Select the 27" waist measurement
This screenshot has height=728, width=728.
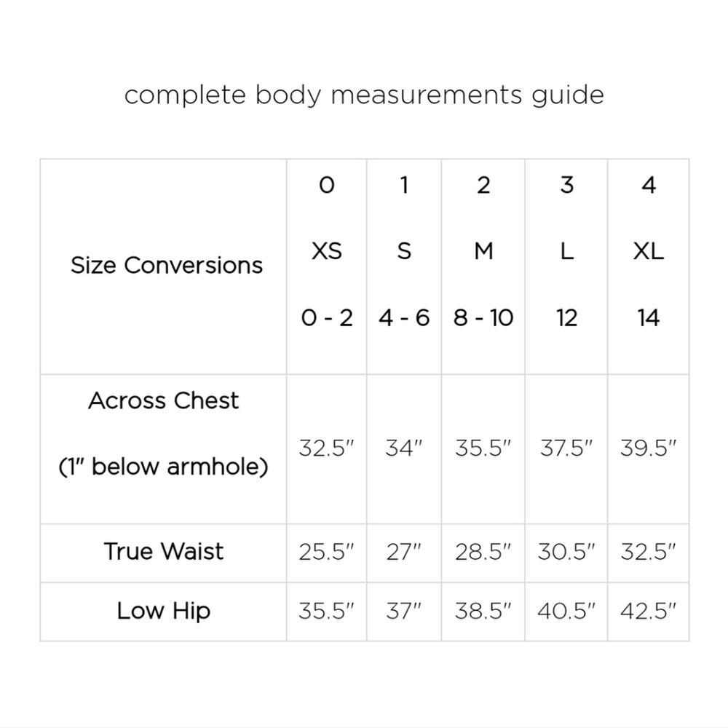pyautogui.click(x=404, y=552)
